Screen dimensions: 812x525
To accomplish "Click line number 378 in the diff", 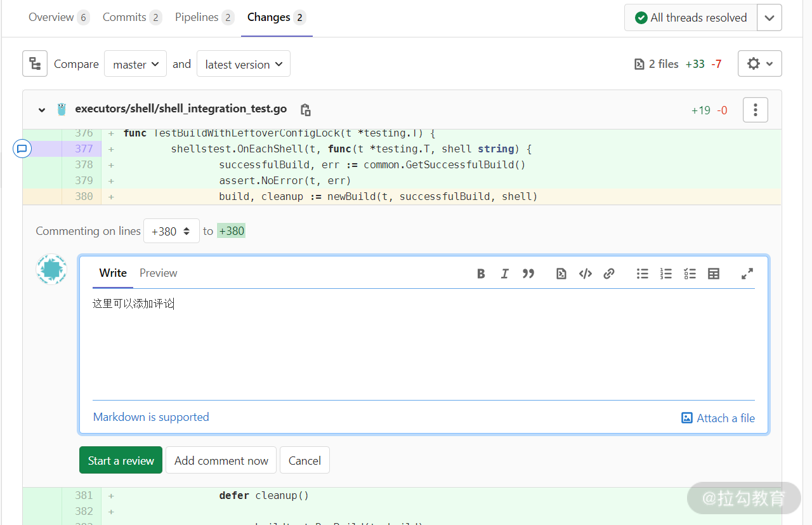I will tap(84, 164).
